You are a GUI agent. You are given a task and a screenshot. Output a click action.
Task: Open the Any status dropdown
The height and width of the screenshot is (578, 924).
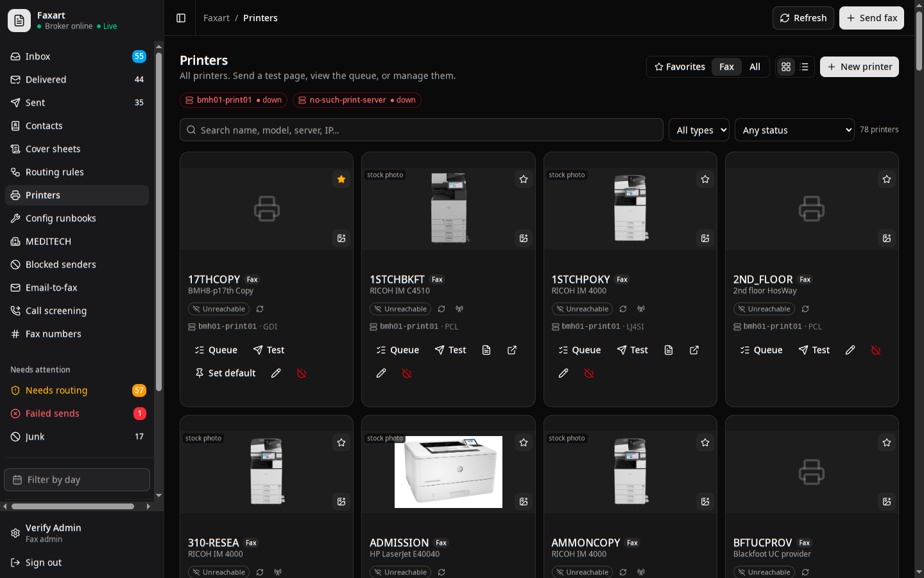pos(794,130)
